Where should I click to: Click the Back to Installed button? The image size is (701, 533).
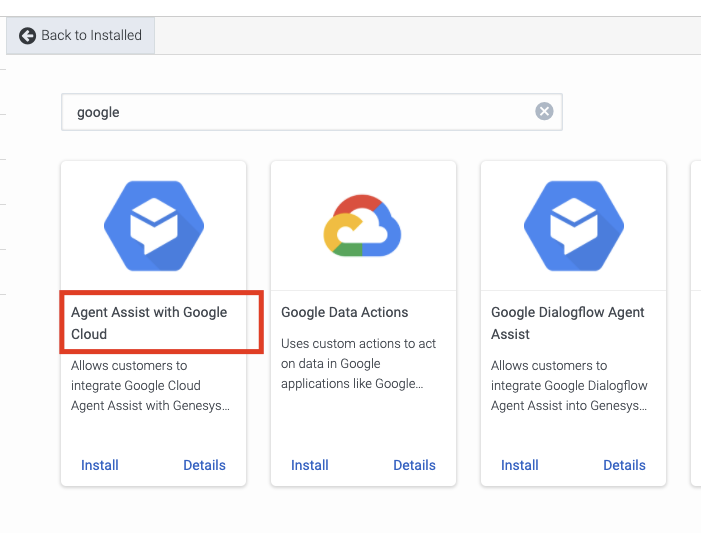point(80,35)
